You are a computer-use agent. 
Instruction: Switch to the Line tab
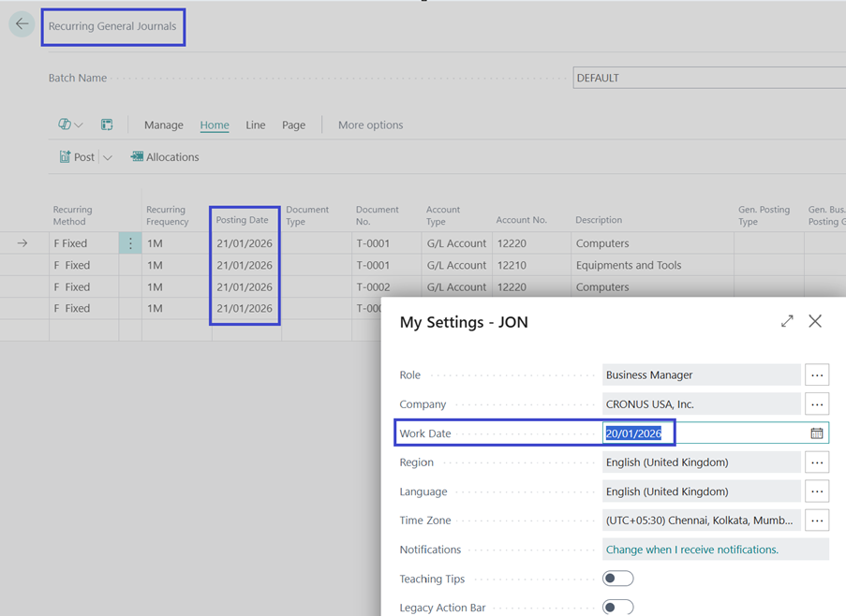click(x=256, y=125)
